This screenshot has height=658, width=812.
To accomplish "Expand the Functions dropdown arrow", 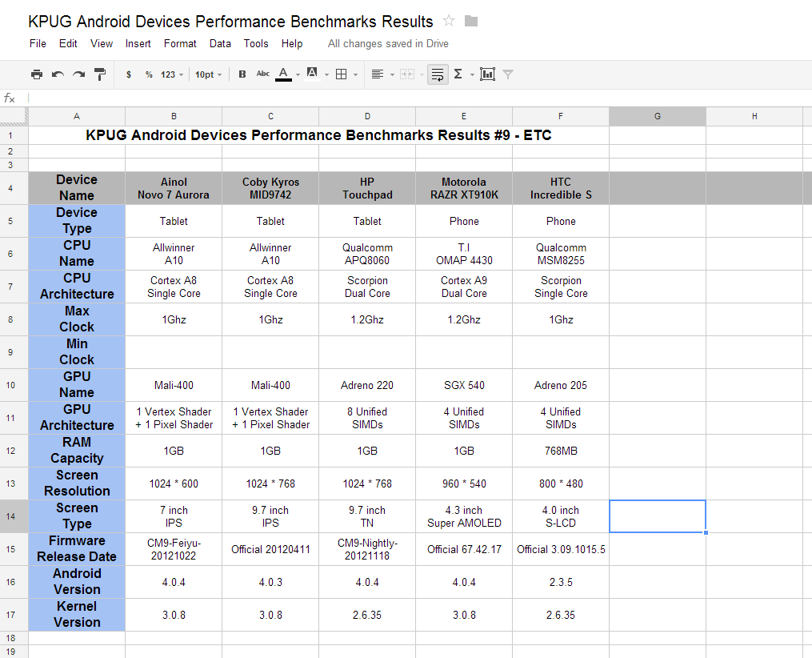I will pyautogui.click(x=472, y=75).
